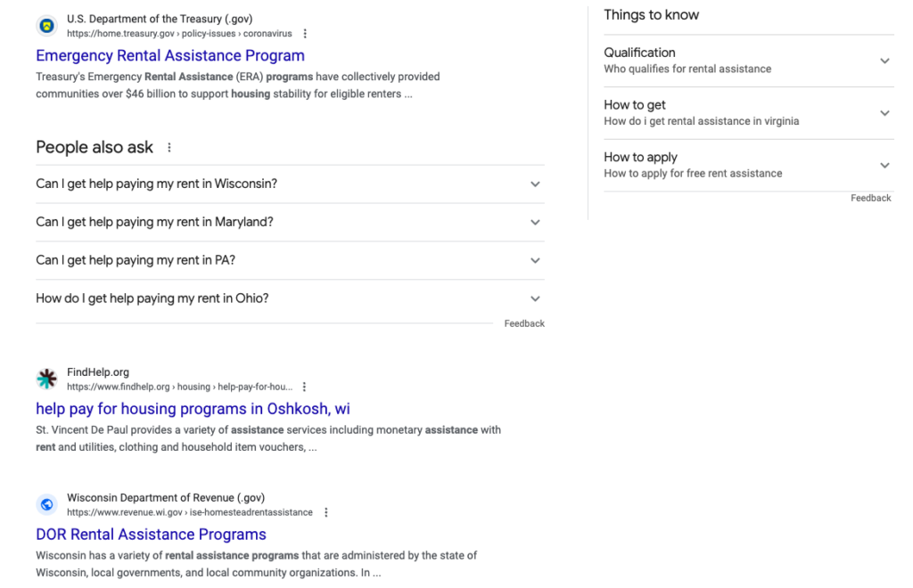Expand the Maryland rent help question
Screen dimensions: 913x588
click(535, 223)
